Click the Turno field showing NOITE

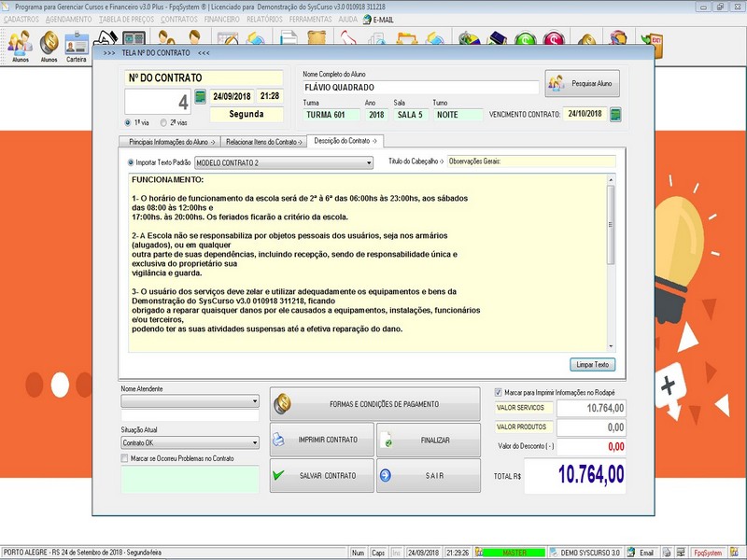pos(458,115)
